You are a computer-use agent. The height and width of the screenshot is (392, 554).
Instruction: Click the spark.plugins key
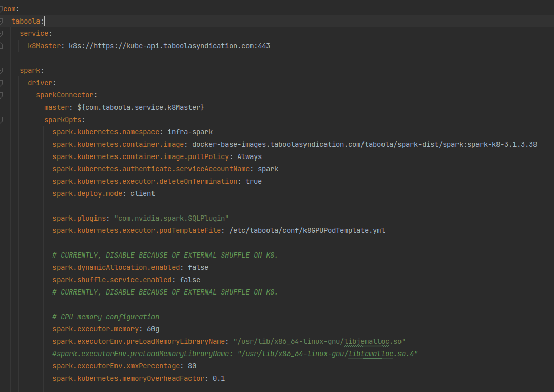79,218
